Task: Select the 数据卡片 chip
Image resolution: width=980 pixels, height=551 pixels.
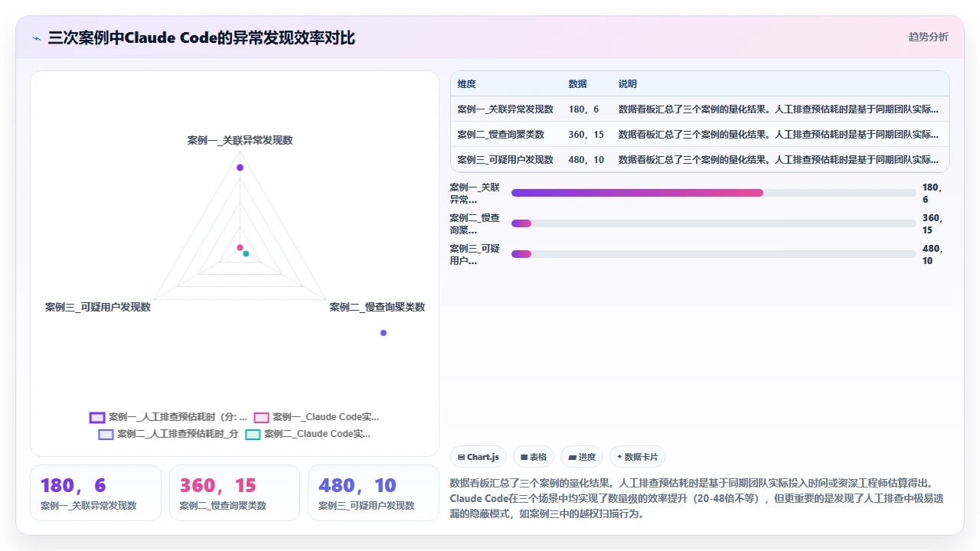Action: coord(637,457)
